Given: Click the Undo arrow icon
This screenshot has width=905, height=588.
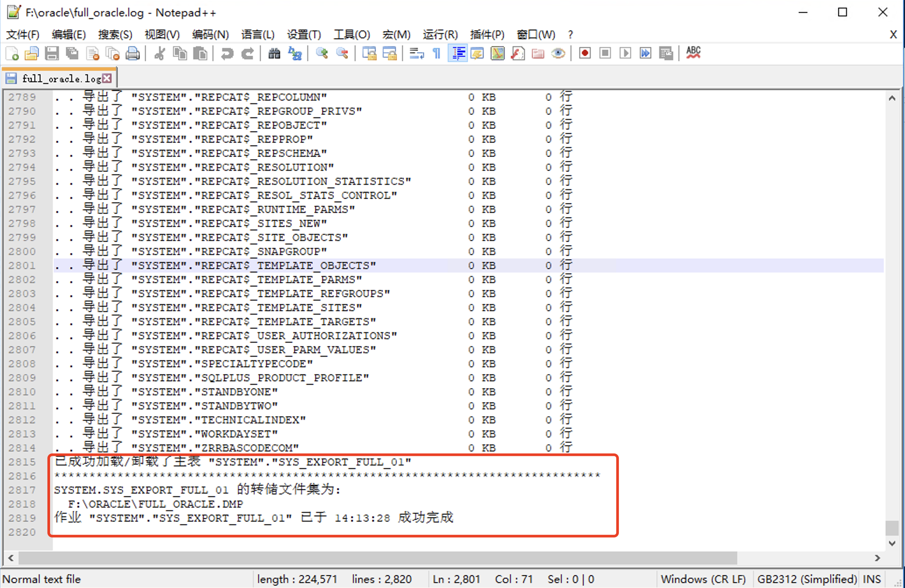Looking at the screenshot, I should click(227, 54).
